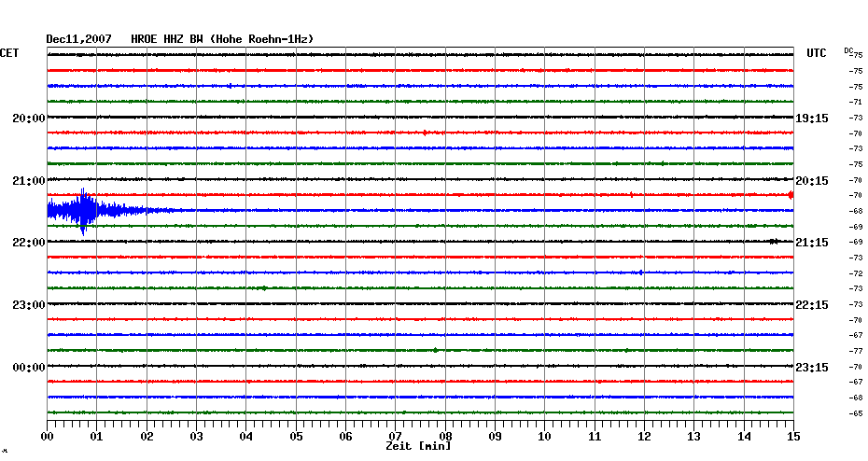Select the UTC axis header

click(x=817, y=53)
